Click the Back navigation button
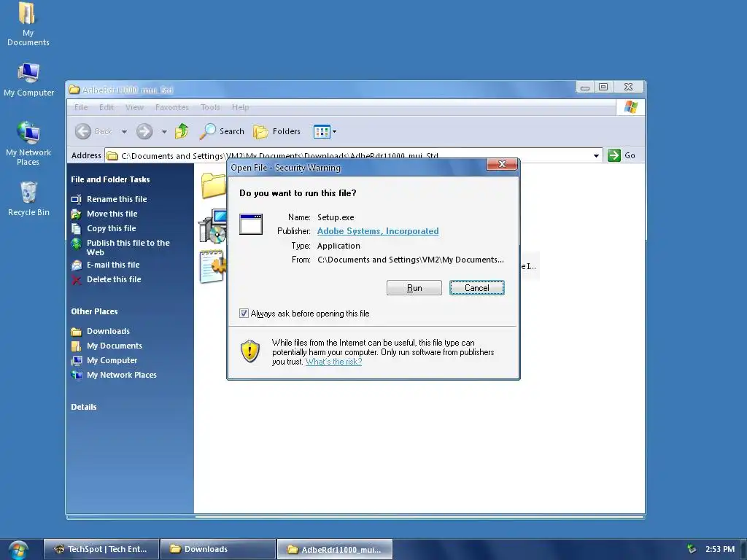This screenshot has height=560, width=747. 94,131
